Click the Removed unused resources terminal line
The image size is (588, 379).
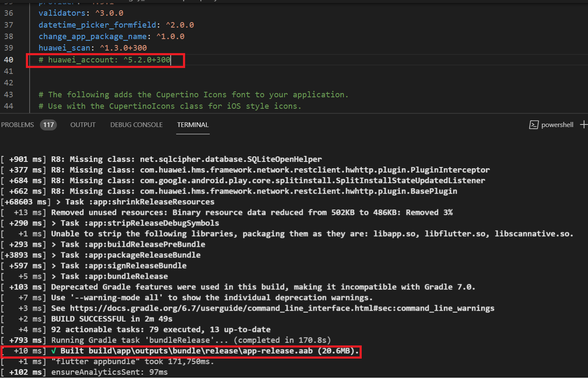click(x=227, y=212)
